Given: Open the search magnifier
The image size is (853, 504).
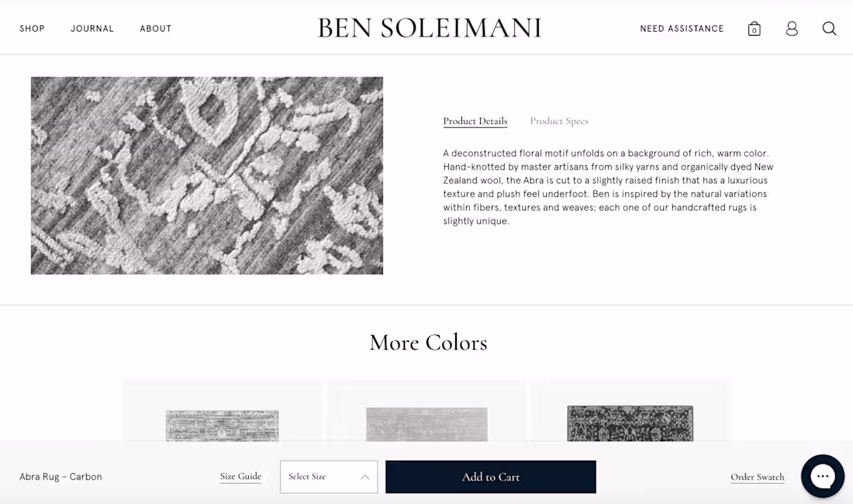Looking at the screenshot, I should pos(829,28).
